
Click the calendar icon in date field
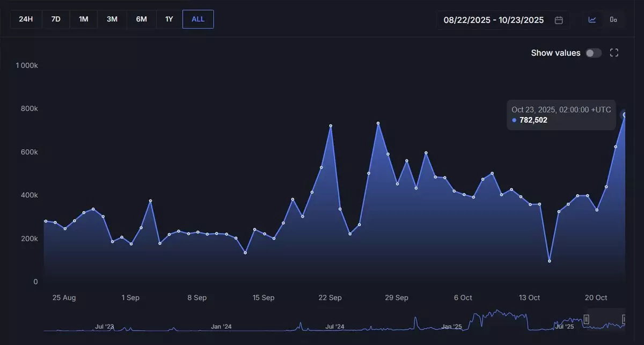559,20
